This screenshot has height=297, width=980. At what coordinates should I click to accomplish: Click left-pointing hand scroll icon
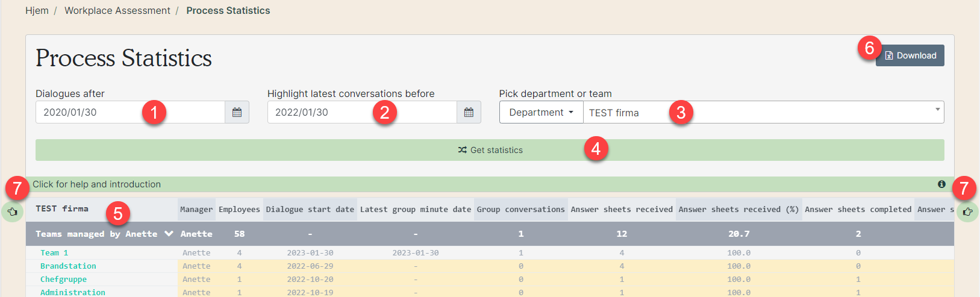12,211
